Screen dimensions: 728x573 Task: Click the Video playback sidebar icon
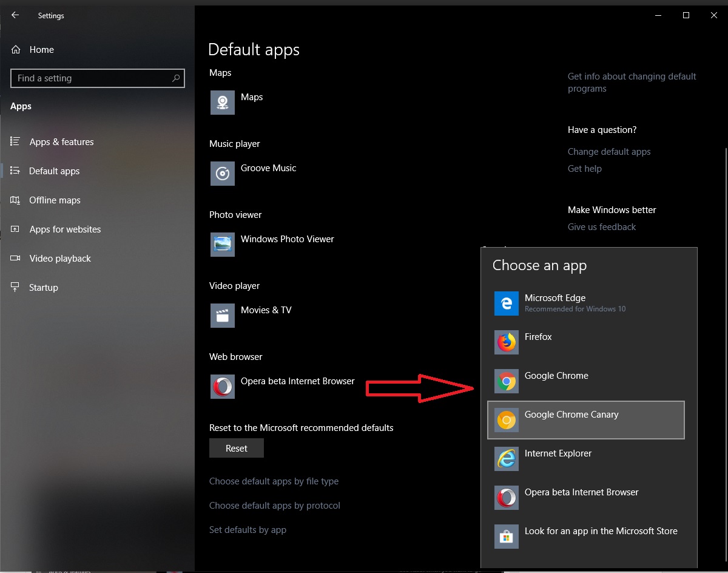pyautogui.click(x=16, y=258)
